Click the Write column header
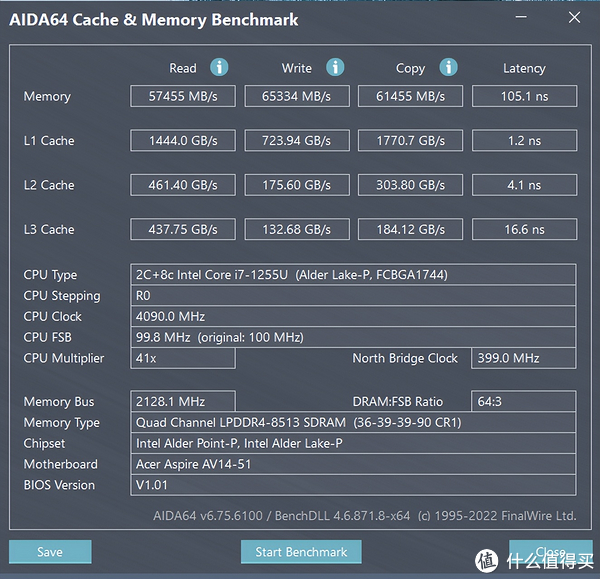600x579 pixels. point(297,68)
